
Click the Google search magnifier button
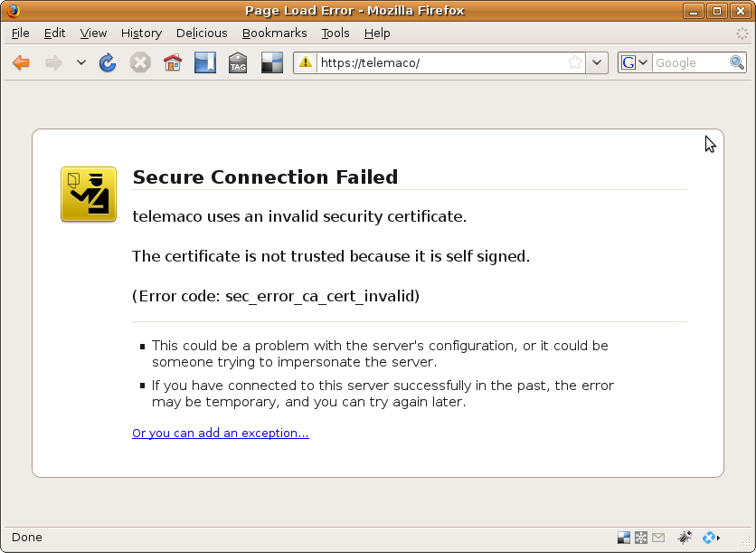[x=737, y=62]
